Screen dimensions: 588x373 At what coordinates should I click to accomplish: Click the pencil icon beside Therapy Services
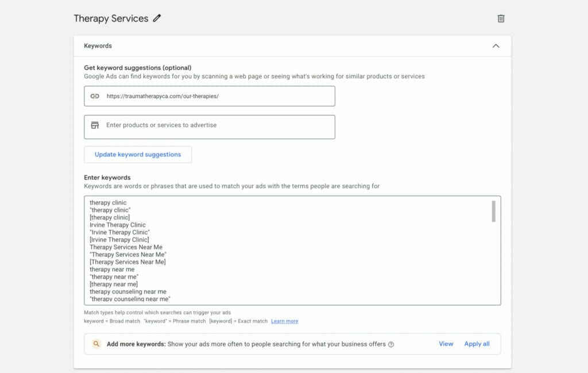pyautogui.click(x=157, y=18)
